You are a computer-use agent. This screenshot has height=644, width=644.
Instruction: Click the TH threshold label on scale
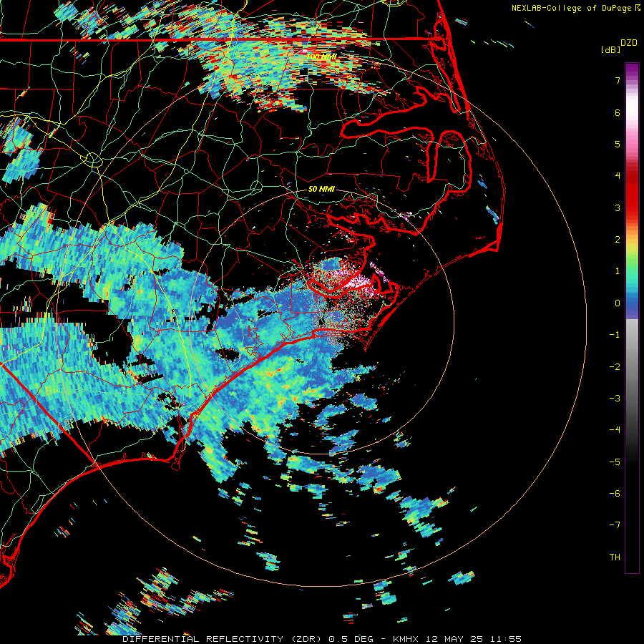[615, 557]
